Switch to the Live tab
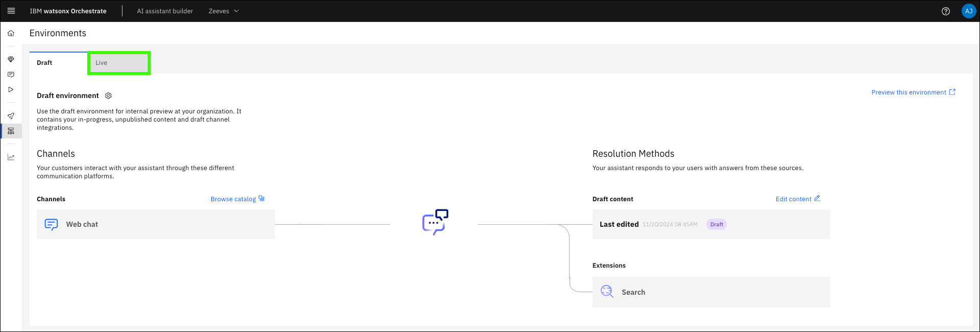The width and height of the screenshot is (980, 332). click(x=118, y=63)
